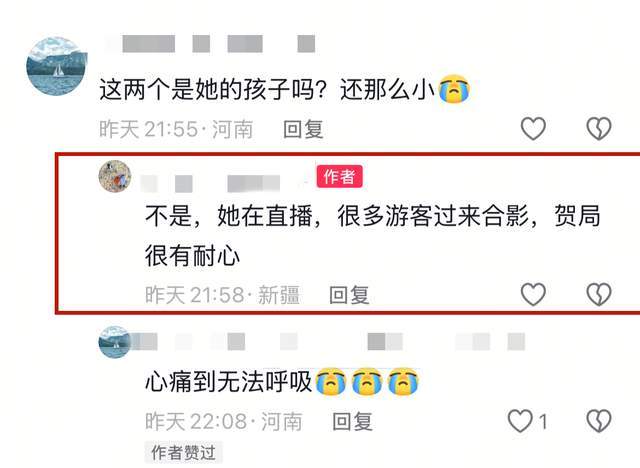640x468 pixels.
Task: Tap the red 作者 author badge
Action: click(x=339, y=177)
